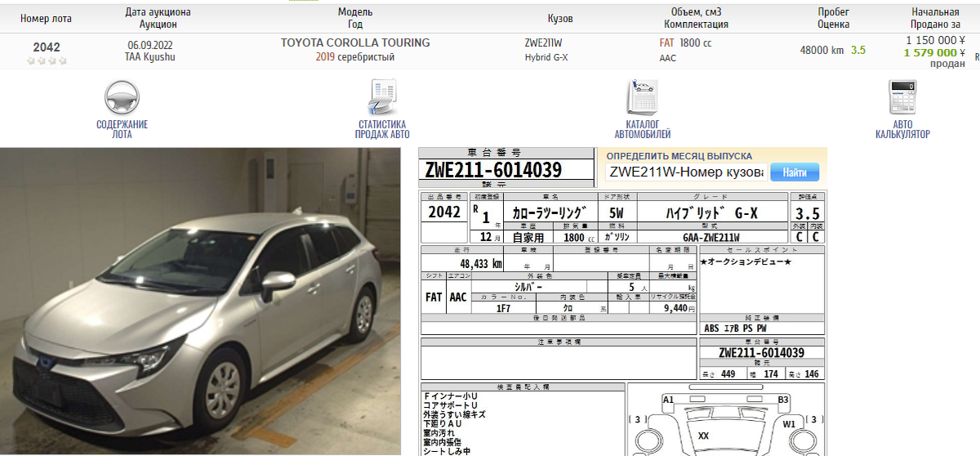Click the 2019 серебристый year text
The width and height of the screenshot is (980, 456).
tap(355, 57)
